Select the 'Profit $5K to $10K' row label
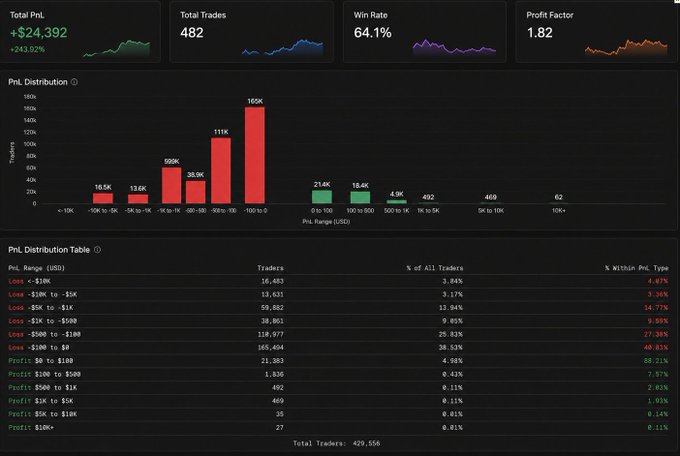The image size is (680, 456). [x=42, y=414]
